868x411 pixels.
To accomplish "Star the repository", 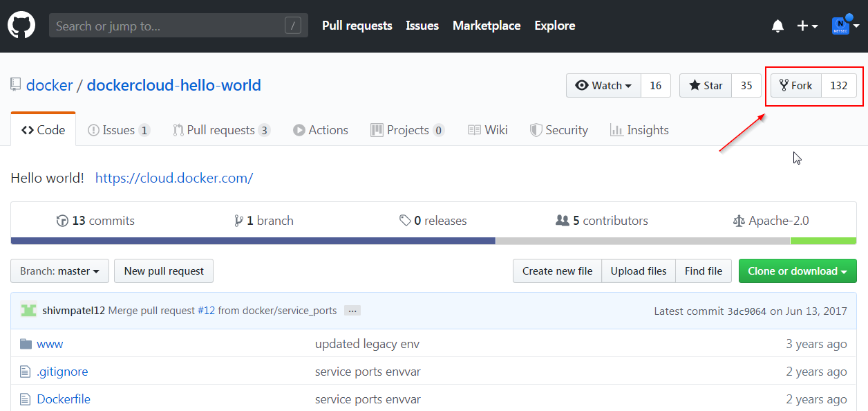I will [x=706, y=86].
